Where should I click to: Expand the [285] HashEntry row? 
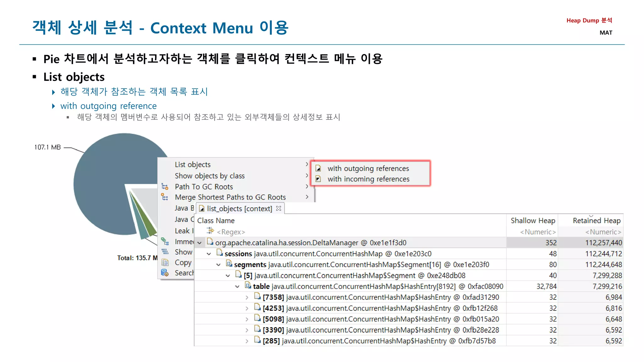[247, 341]
